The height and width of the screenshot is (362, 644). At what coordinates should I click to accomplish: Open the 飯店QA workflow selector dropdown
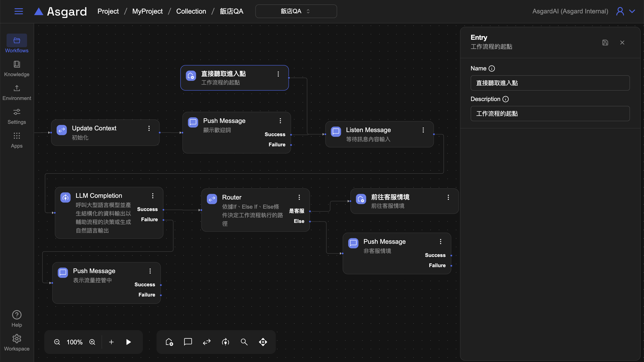pyautogui.click(x=296, y=11)
